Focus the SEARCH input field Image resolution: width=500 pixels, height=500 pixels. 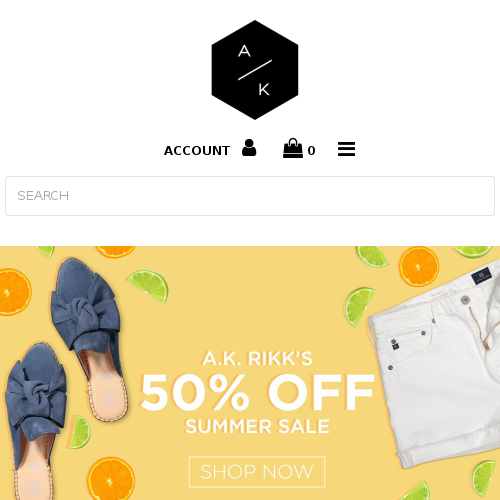pos(250,196)
